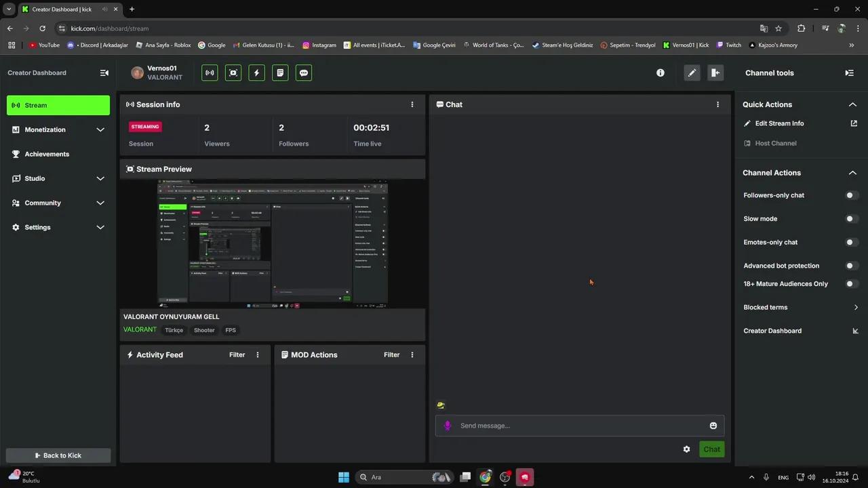This screenshot has height=488, width=868.
Task: Click the FPS tag
Action: pyautogui.click(x=231, y=330)
